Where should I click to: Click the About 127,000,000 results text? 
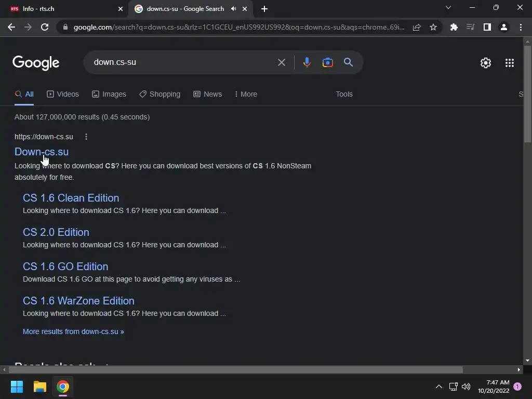pyautogui.click(x=82, y=117)
